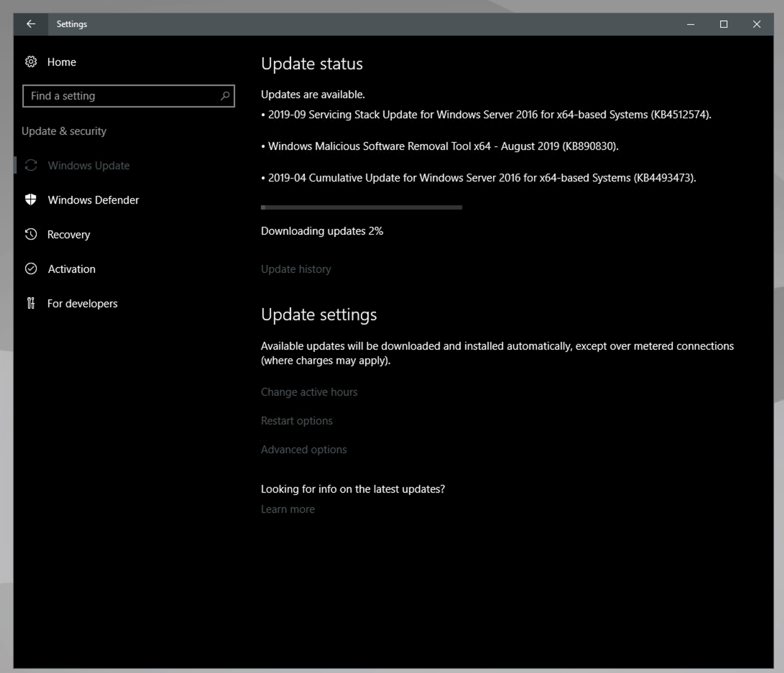784x673 pixels.
Task: Click the KB4493473 Cumulative Update entry
Action: (x=478, y=178)
